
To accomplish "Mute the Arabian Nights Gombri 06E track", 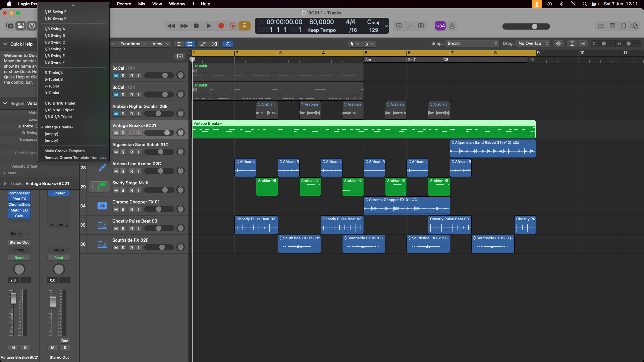I will point(116,114).
